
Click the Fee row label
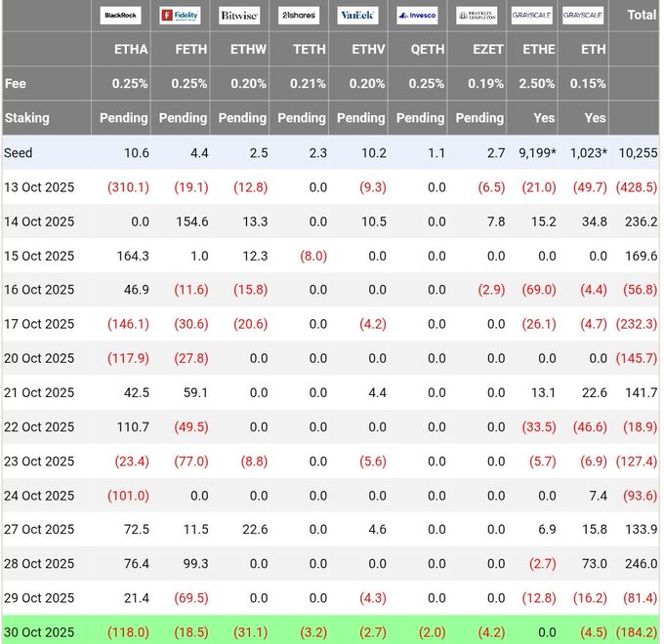click(x=16, y=84)
